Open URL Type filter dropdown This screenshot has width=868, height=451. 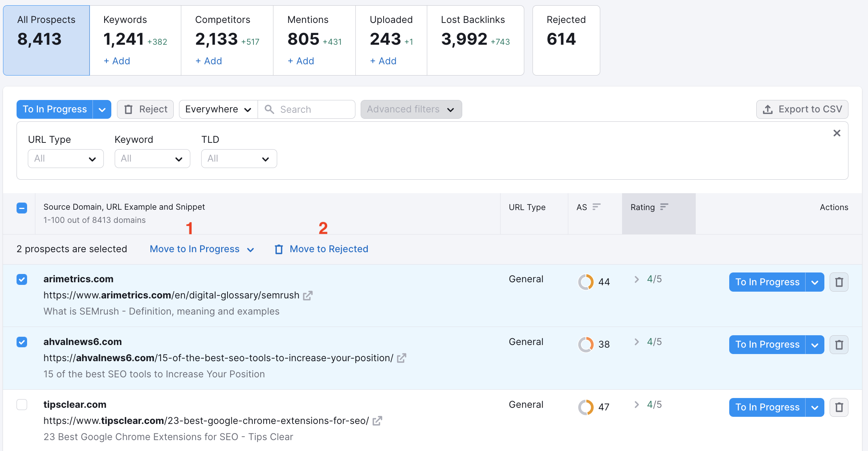pos(65,159)
